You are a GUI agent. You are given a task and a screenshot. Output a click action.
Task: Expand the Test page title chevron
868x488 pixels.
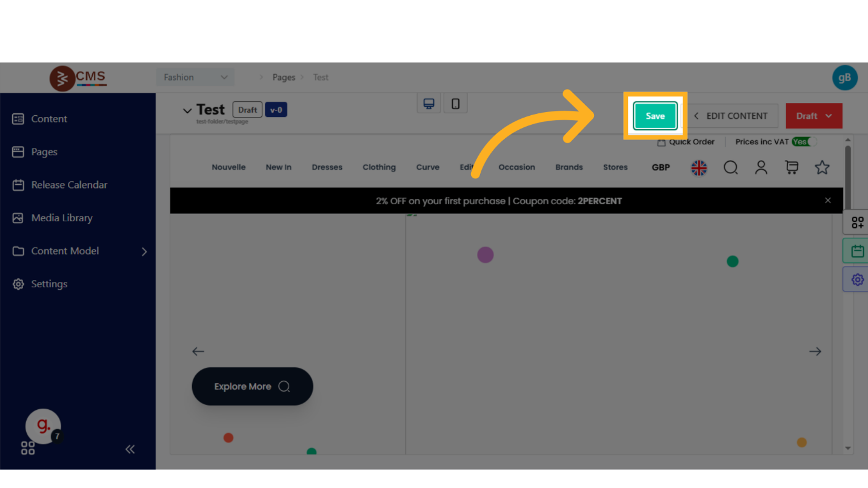coord(187,110)
